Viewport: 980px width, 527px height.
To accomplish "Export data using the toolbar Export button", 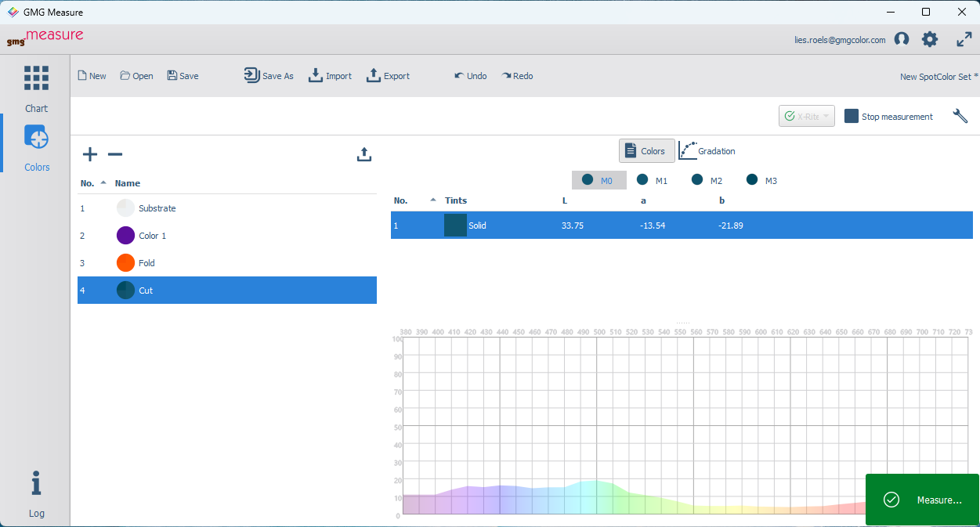I will click(x=389, y=76).
